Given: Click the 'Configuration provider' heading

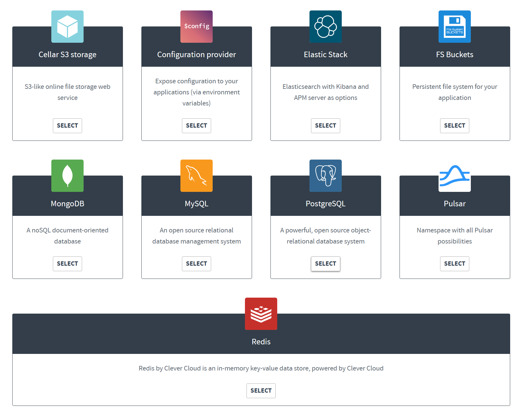Looking at the screenshot, I should coord(196,55).
